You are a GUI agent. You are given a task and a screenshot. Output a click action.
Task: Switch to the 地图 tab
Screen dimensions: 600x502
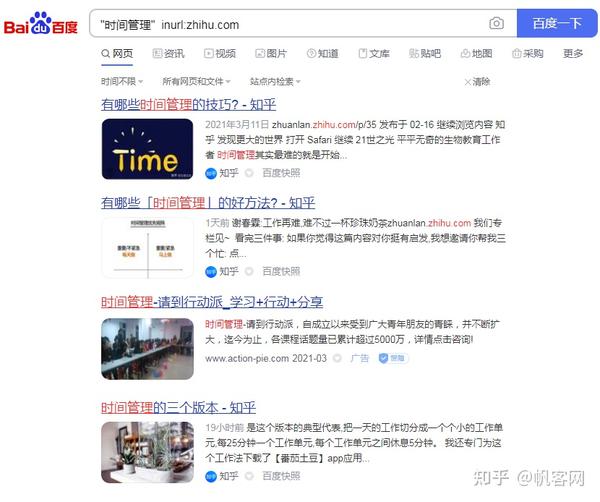pos(476,54)
